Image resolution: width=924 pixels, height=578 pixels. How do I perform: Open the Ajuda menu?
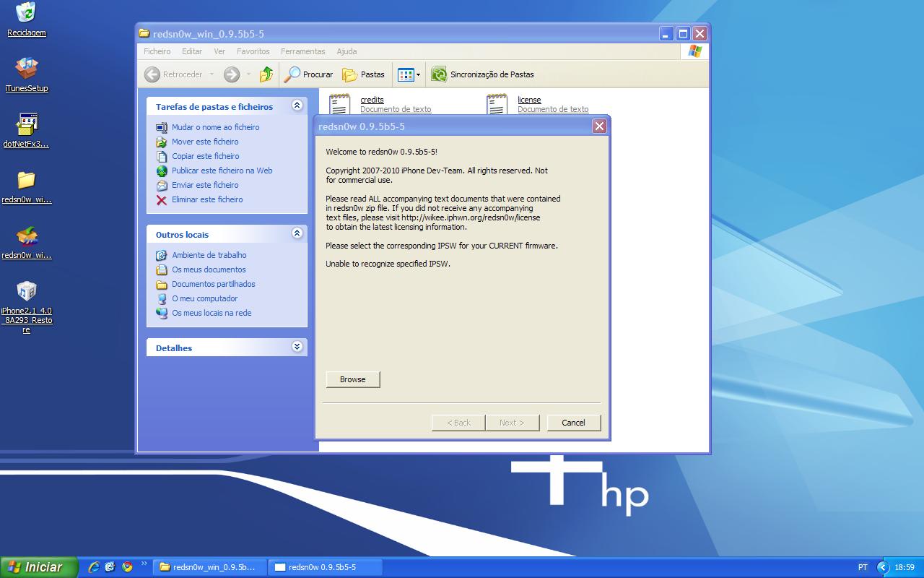[346, 51]
